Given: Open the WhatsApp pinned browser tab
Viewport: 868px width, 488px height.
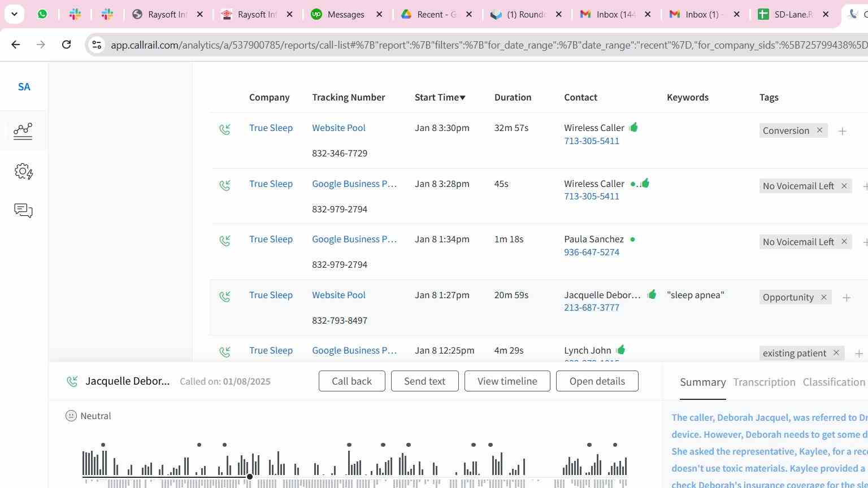Looking at the screenshot, I should coord(42,14).
